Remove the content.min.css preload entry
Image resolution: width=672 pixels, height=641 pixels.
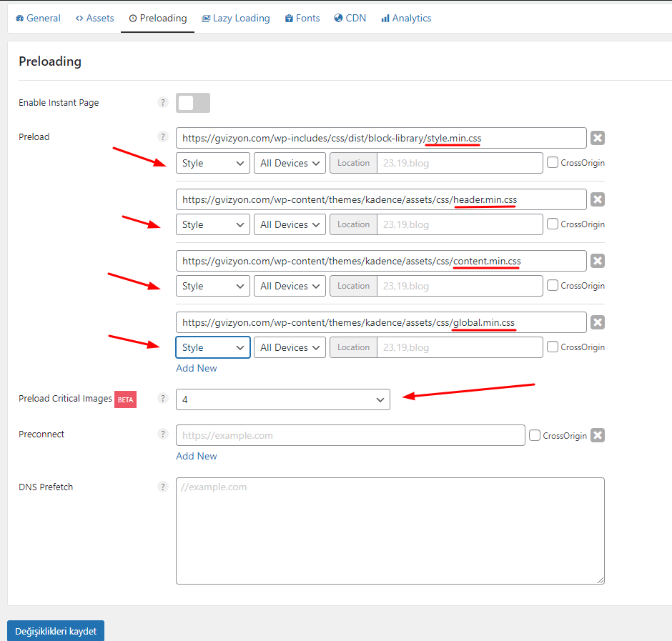(598, 261)
